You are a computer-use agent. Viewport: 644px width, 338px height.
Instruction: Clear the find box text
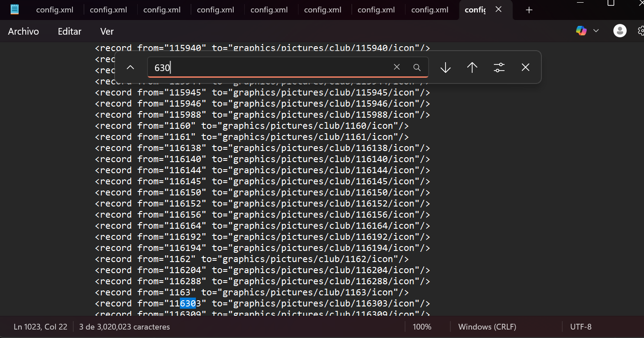point(397,67)
